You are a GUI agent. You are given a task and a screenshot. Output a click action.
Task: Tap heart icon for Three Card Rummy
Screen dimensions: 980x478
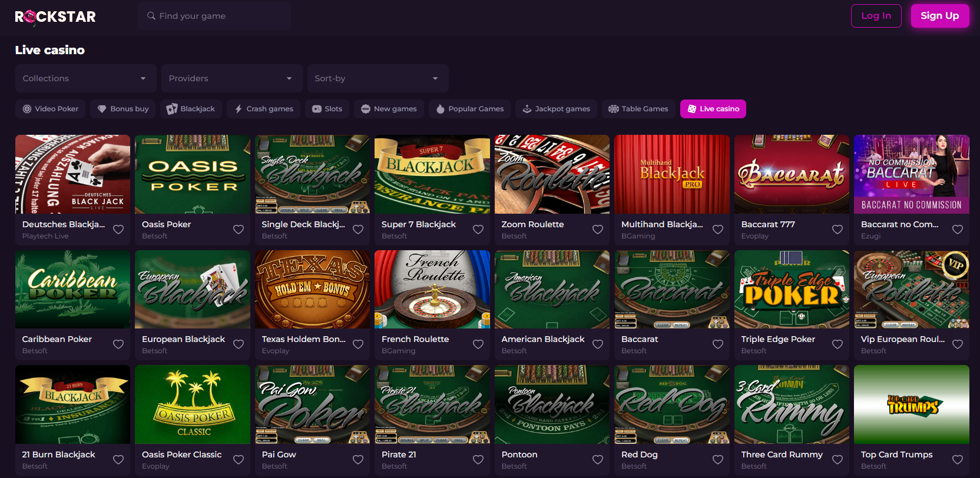point(837,460)
